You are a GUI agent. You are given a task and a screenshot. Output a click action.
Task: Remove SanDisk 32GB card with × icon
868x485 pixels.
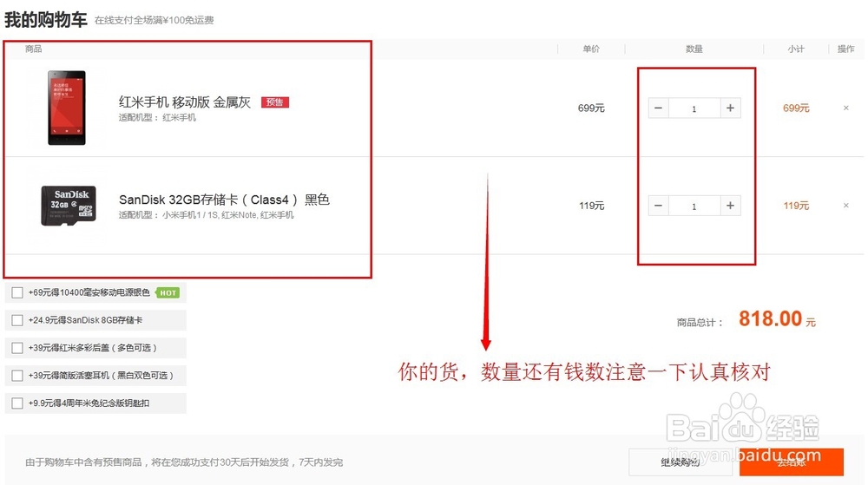pyautogui.click(x=845, y=205)
